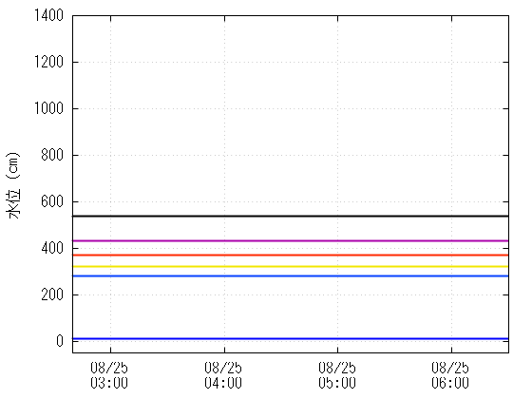
Task: Click the red horizontal threshold line
Action: point(291,255)
